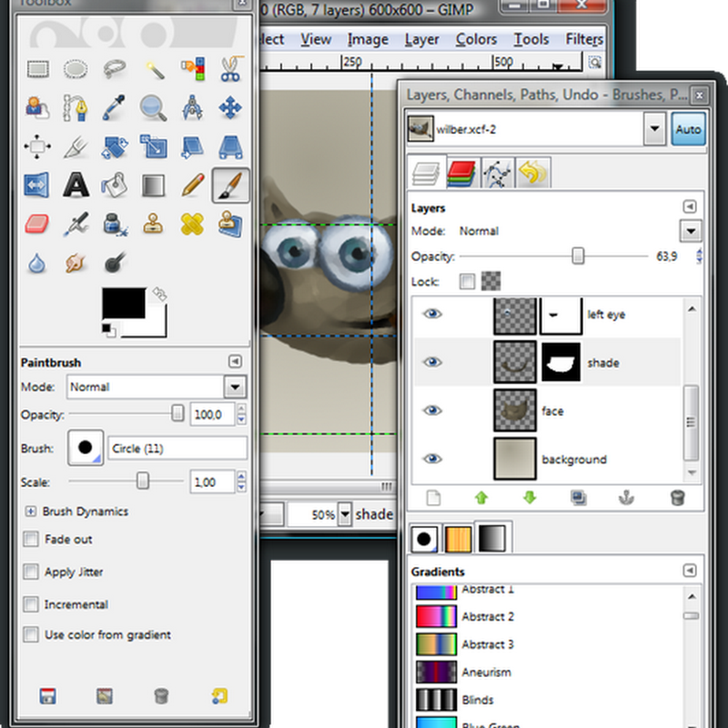Select the Rectangle Select tool
The width and height of the screenshot is (728, 728).
click(37, 70)
